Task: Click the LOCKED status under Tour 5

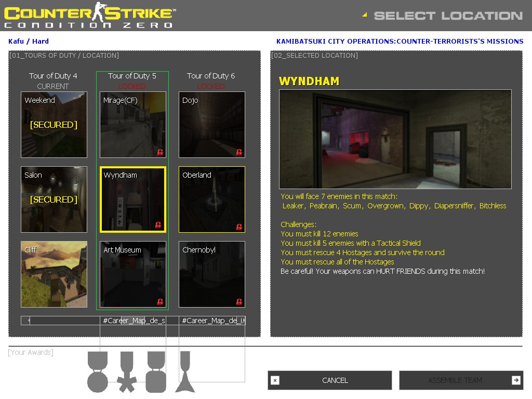Action: (132, 86)
